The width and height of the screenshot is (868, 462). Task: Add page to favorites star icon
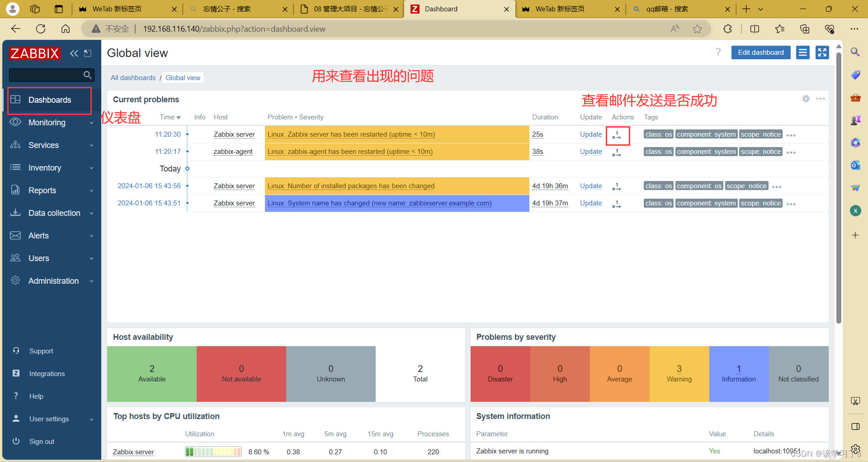point(698,29)
